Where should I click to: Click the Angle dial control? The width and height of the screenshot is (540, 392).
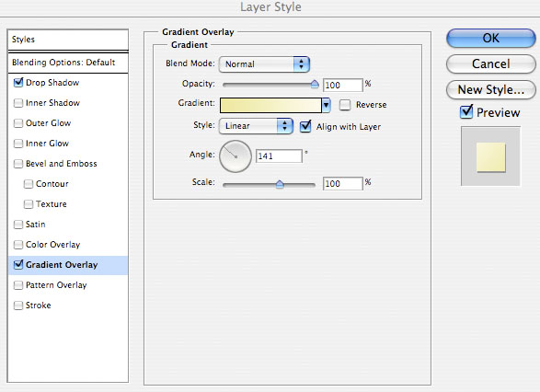coord(236,156)
